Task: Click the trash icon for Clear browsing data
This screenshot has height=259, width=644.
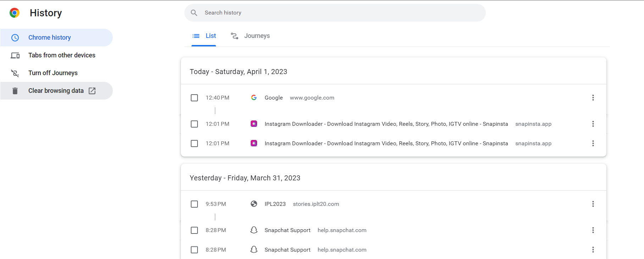Action: 15,91
